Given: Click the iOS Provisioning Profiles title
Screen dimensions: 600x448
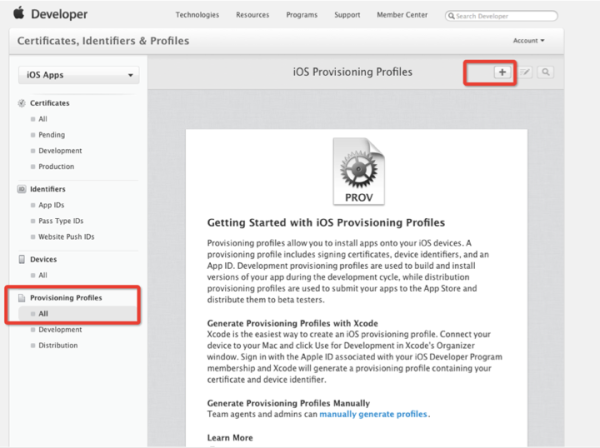Looking at the screenshot, I should click(x=352, y=72).
